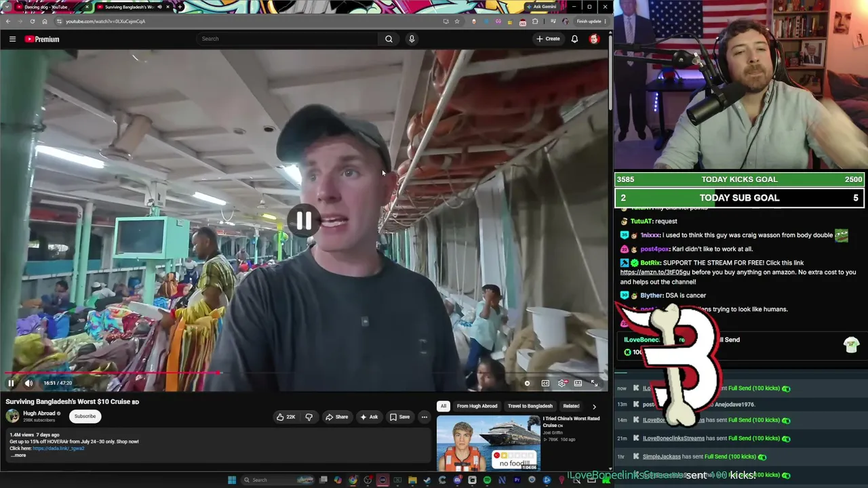Enter full screen video mode
This screenshot has height=488, width=868.
point(594,384)
